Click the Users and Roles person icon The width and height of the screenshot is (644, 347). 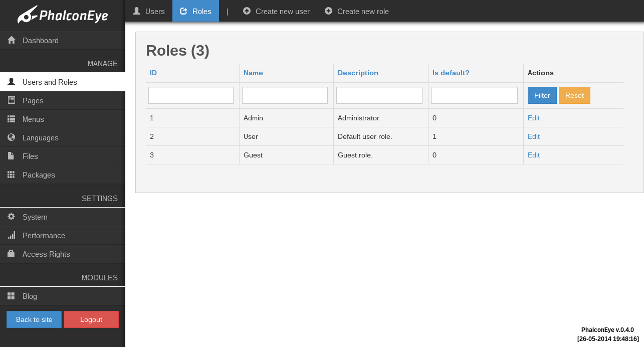[12, 82]
